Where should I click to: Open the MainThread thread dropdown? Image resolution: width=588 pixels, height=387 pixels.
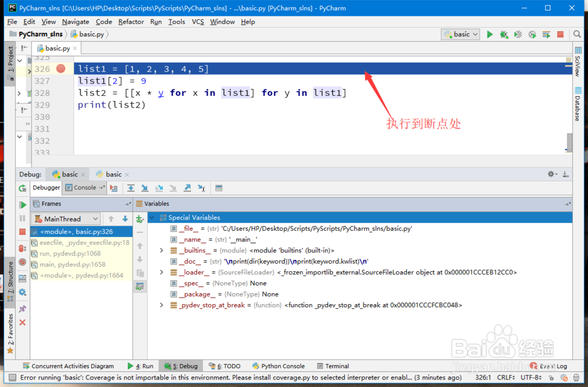[66, 219]
